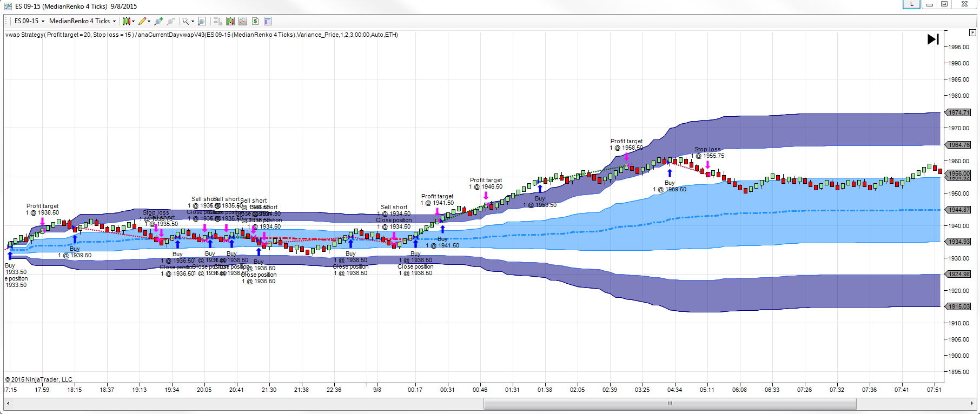Click the Stop loss 1 @ 1955.75 label
Image resolution: width=980 pixels, height=414 pixels.
(707, 152)
